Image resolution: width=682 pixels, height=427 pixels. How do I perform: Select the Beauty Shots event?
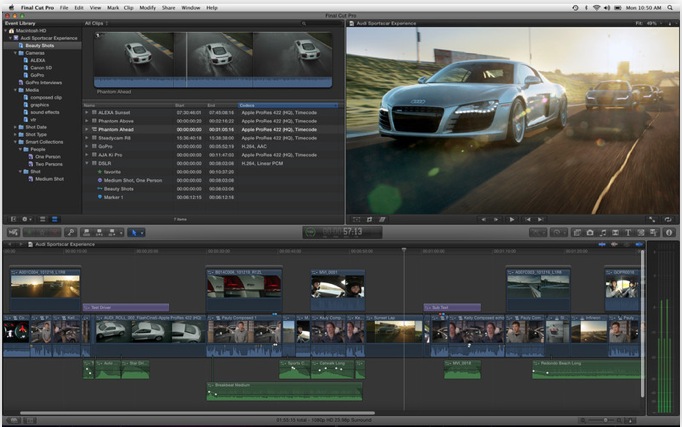(x=42, y=45)
